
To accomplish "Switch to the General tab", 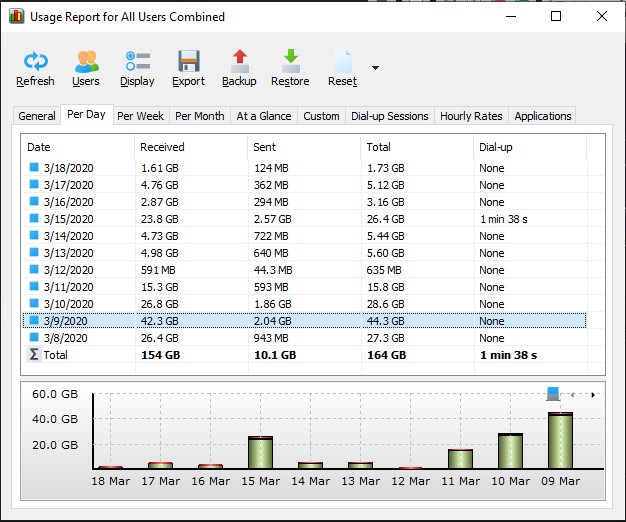I will coord(37,116).
